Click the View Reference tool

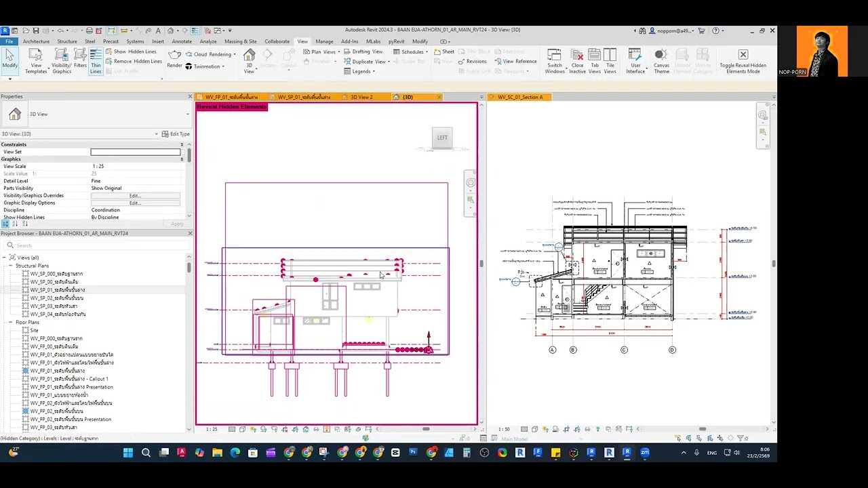[515, 61]
